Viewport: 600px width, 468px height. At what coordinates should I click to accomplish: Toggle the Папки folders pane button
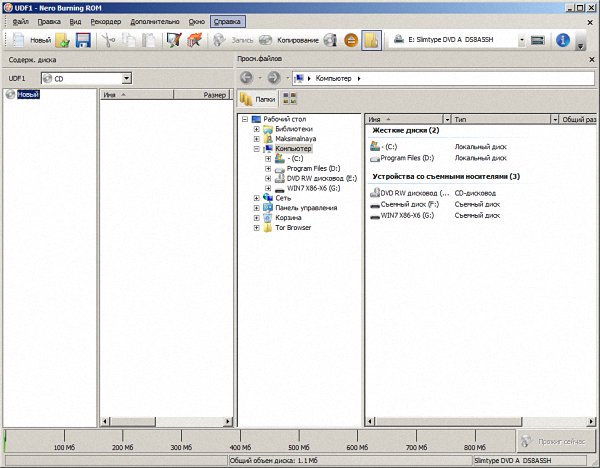(x=258, y=99)
